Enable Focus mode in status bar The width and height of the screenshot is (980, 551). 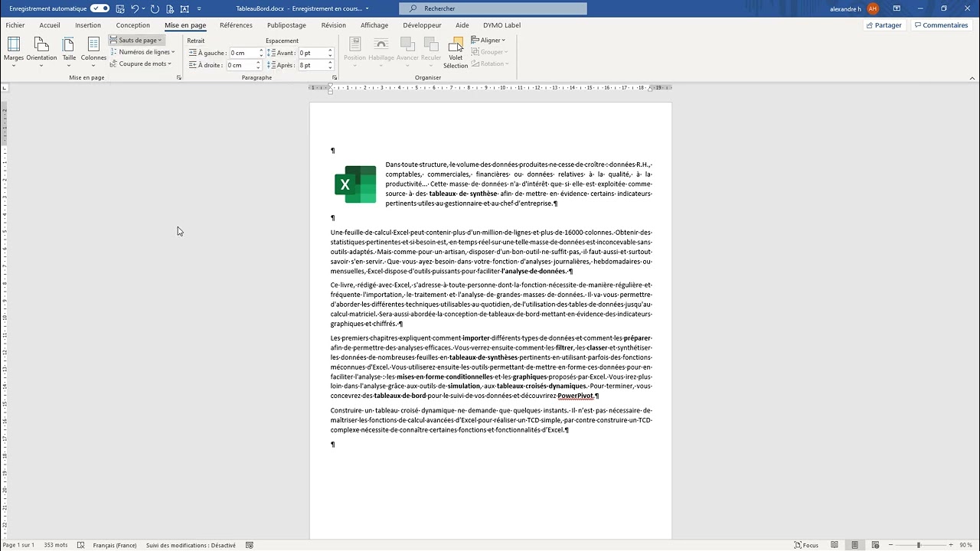(x=806, y=545)
